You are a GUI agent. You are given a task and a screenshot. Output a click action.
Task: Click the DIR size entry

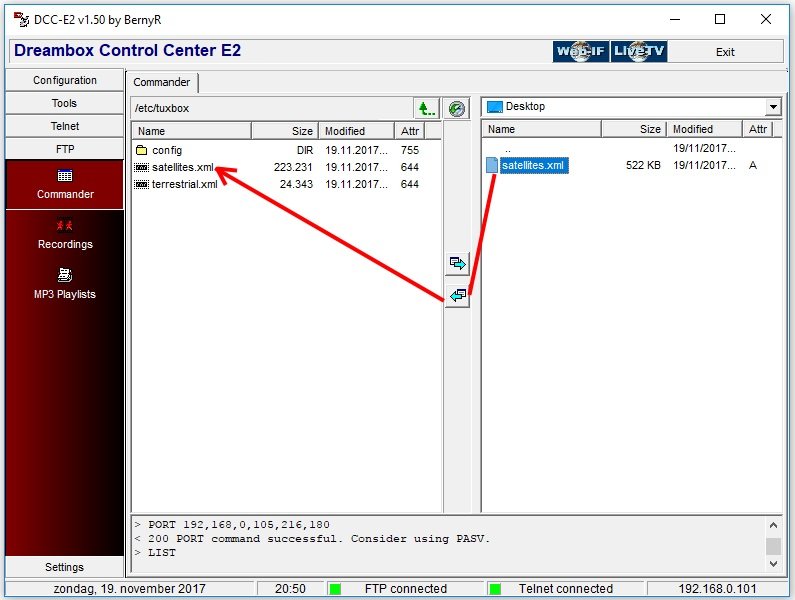click(x=305, y=150)
